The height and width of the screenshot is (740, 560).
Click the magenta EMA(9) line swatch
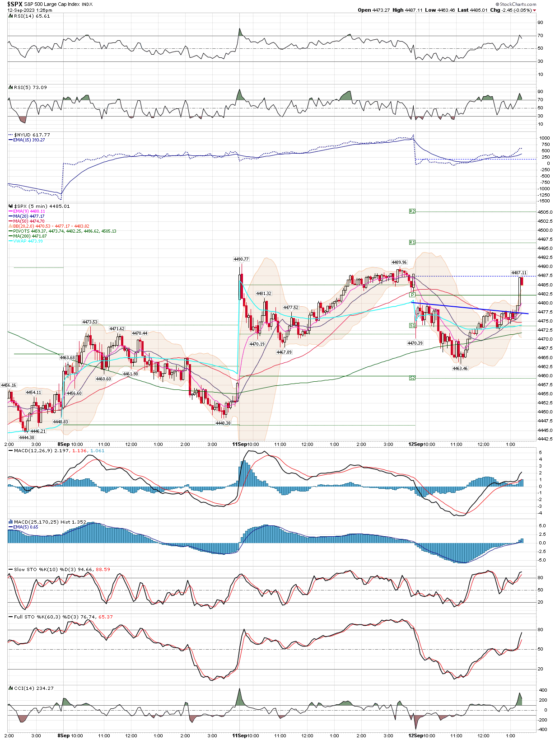coord(11,211)
